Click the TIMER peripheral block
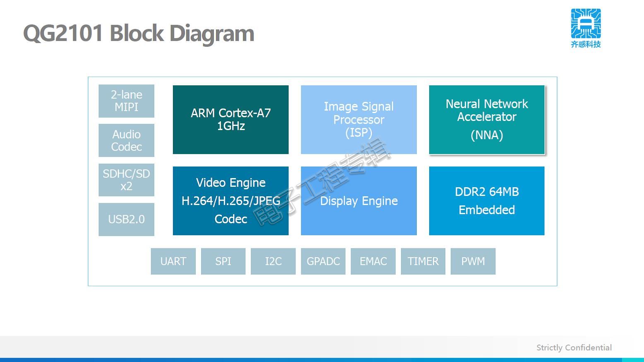 (x=423, y=261)
